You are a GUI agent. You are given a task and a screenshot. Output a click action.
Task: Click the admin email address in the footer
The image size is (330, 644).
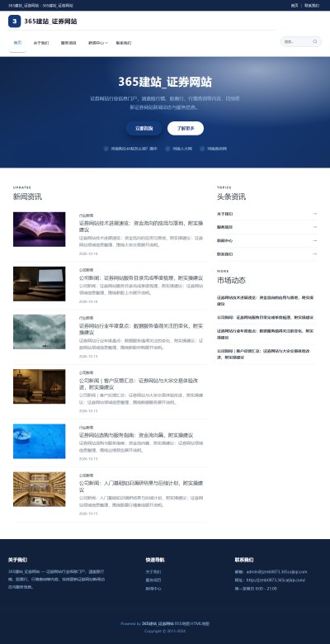pos(276,571)
